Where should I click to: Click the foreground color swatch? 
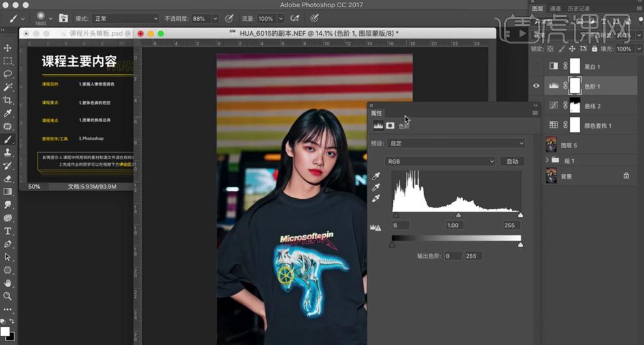click(5, 331)
